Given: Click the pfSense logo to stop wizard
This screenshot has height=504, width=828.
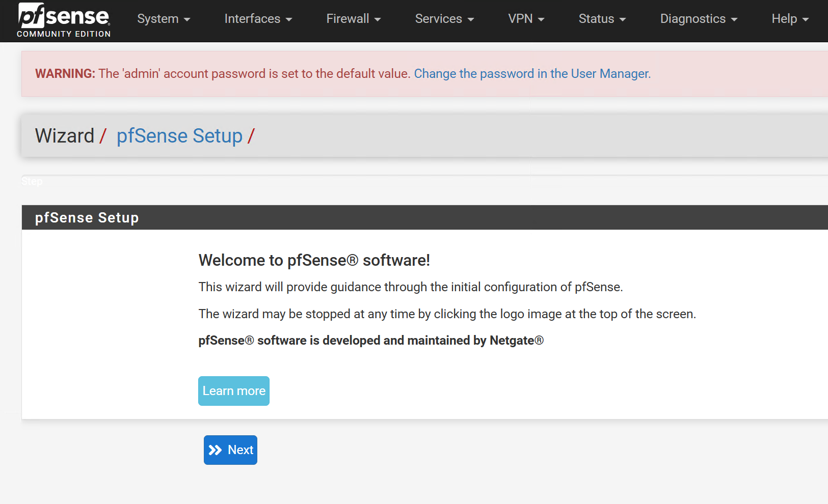Looking at the screenshot, I should click(64, 16).
